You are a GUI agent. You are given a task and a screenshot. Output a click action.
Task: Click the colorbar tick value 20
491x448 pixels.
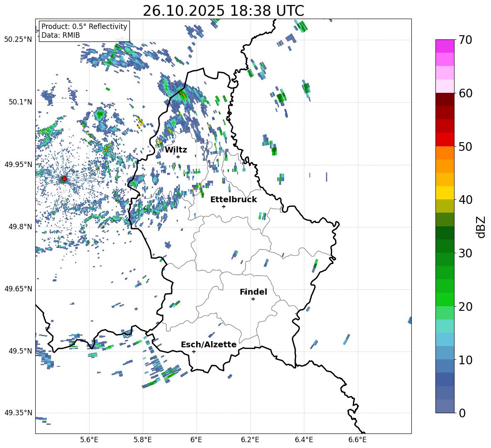pyautogui.click(x=465, y=307)
